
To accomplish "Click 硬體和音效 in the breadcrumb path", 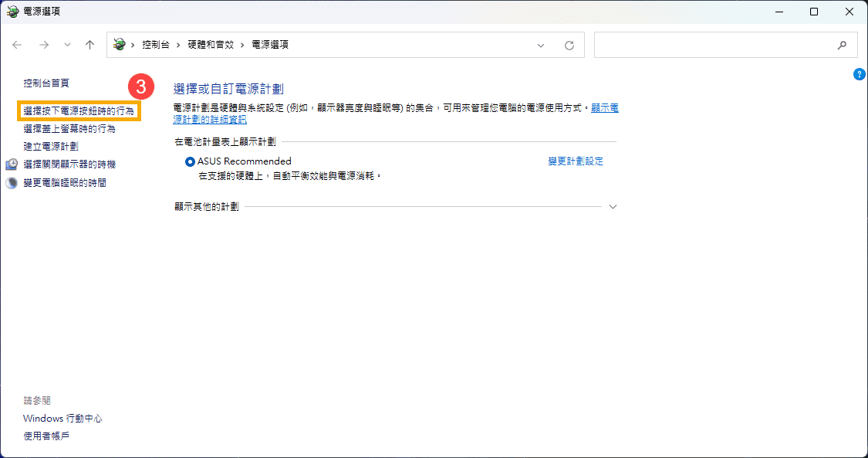I will click(x=209, y=45).
